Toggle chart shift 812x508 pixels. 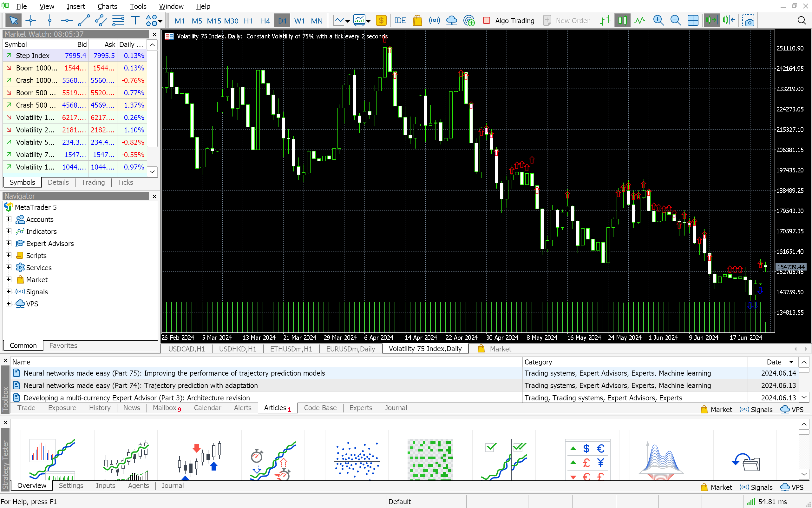click(x=729, y=21)
